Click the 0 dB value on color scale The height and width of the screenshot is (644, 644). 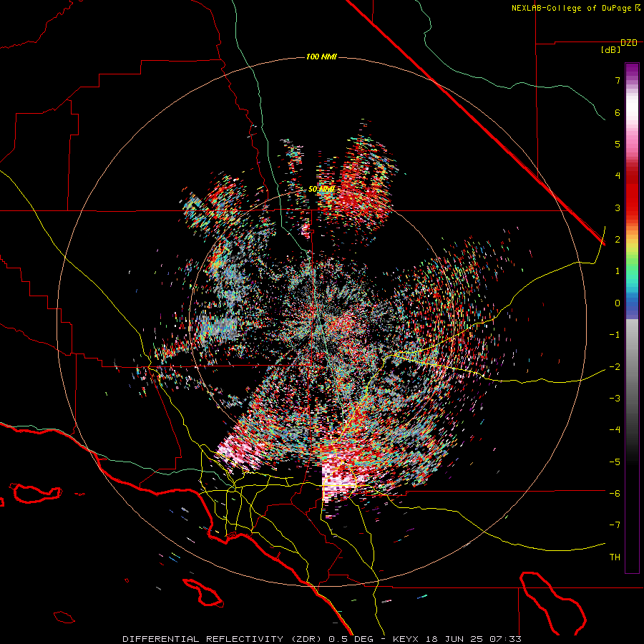[x=618, y=303]
